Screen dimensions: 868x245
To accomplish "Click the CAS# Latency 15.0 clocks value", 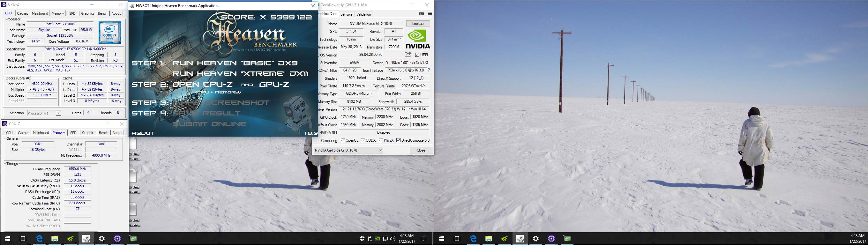I will tap(78, 180).
